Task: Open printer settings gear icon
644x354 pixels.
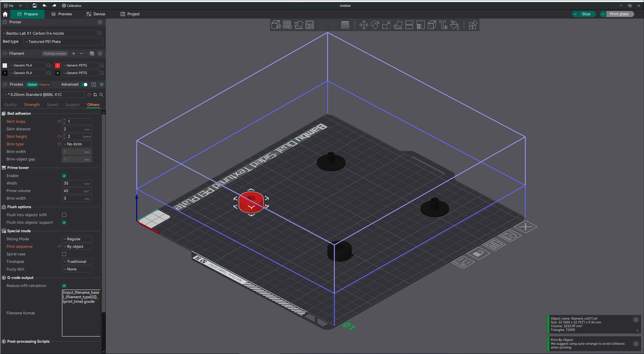Action: [100, 22]
